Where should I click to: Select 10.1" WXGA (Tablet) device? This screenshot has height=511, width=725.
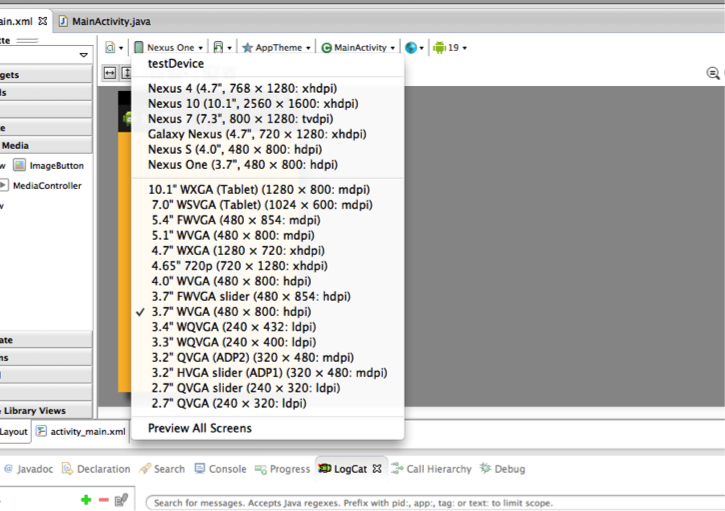(x=268, y=190)
